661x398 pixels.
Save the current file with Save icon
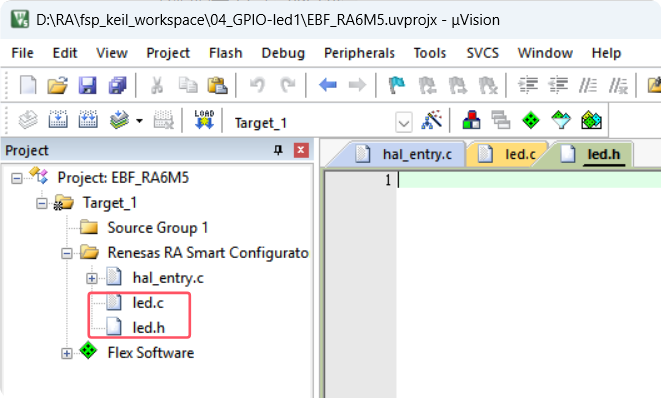click(x=87, y=85)
